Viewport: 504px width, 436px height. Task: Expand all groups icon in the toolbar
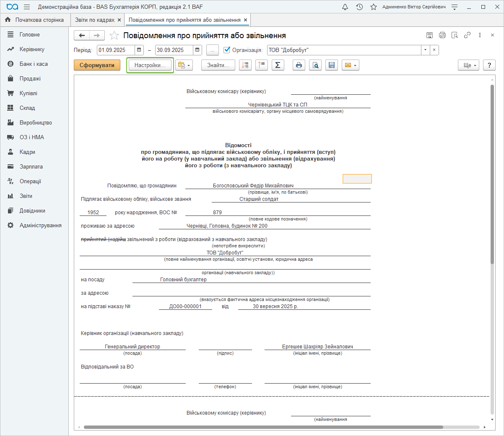pyautogui.click(x=245, y=65)
